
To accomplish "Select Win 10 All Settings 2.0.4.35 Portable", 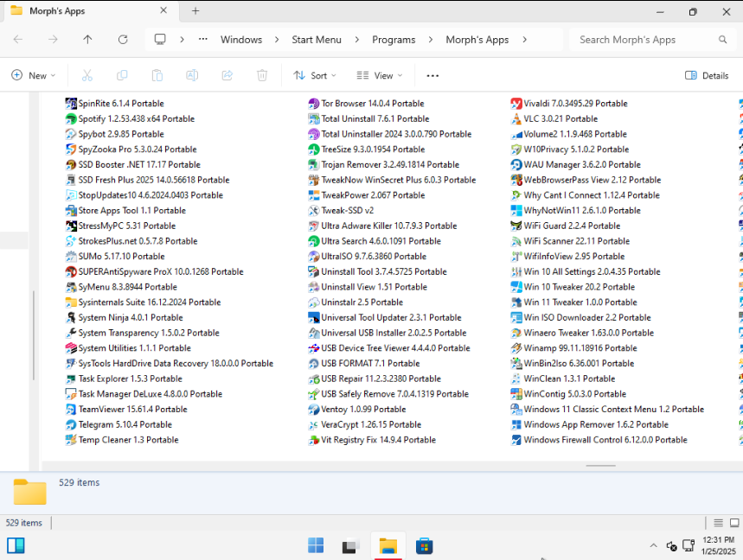I will tap(586, 271).
